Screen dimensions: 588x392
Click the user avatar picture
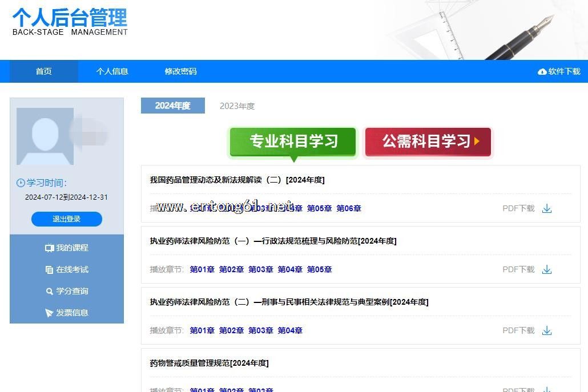[x=45, y=136]
